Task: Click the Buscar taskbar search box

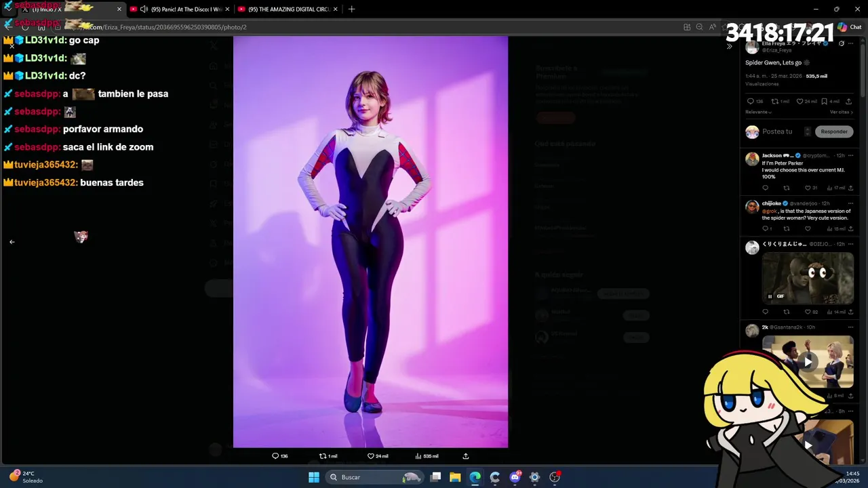Action: click(373, 477)
